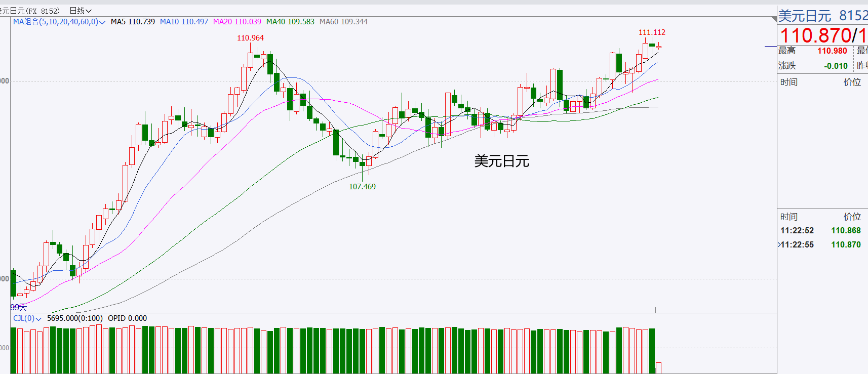Click the 110.964 peak price label
This screenshot has width=868, height=374.
point(250,38)
